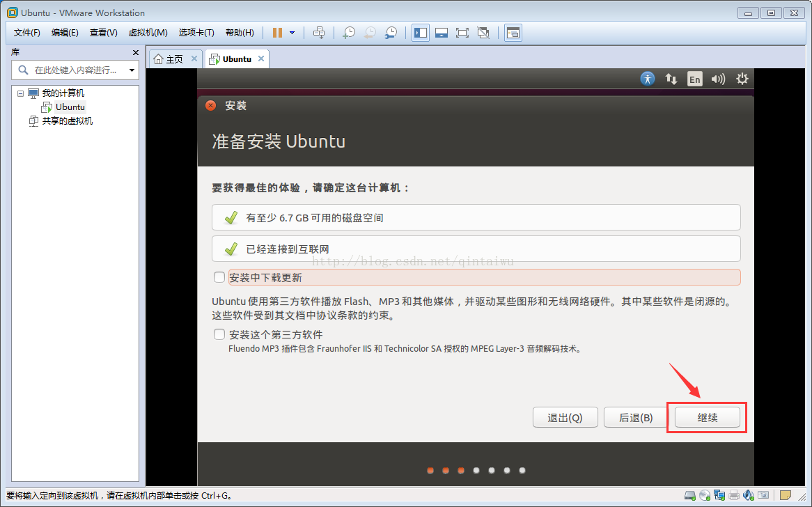The height and width of the screenshot is (507, 812).
Task: Toggle the library sidebar view
Action: click(421, 33)
